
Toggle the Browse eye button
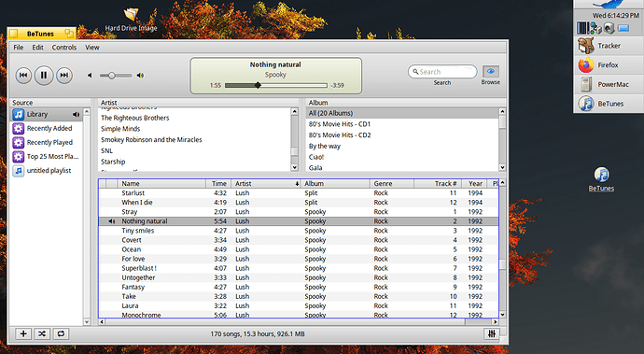point(490,72)
